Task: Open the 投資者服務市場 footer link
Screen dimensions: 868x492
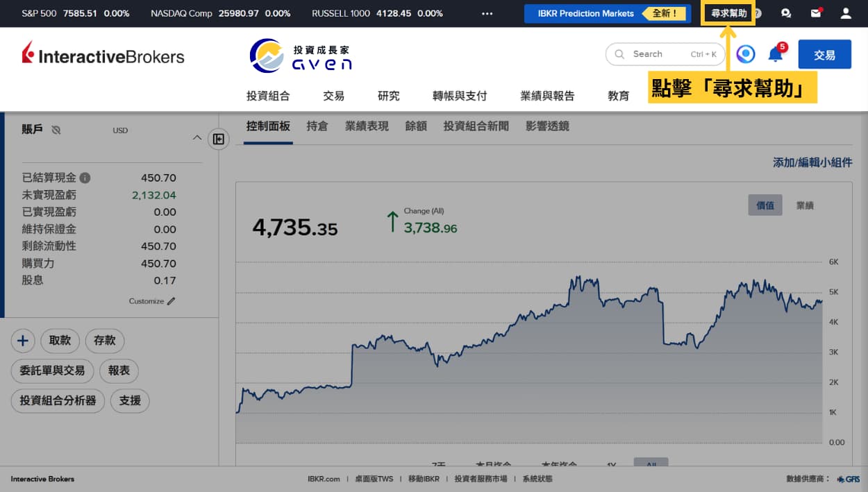Action: point(481,479)
